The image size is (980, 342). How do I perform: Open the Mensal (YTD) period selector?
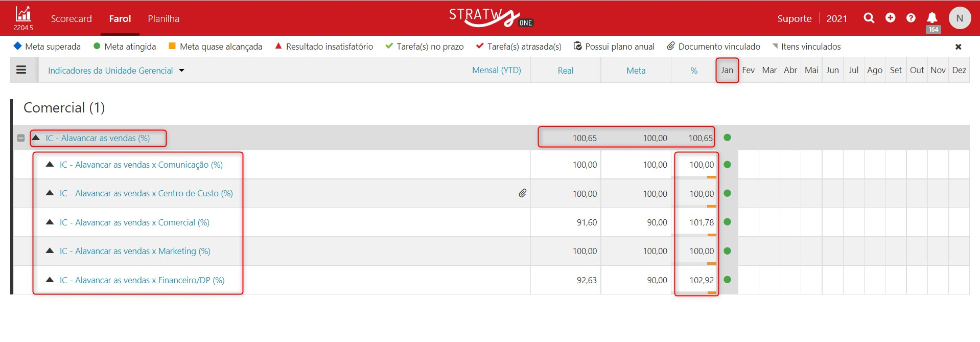pos(496,70)
